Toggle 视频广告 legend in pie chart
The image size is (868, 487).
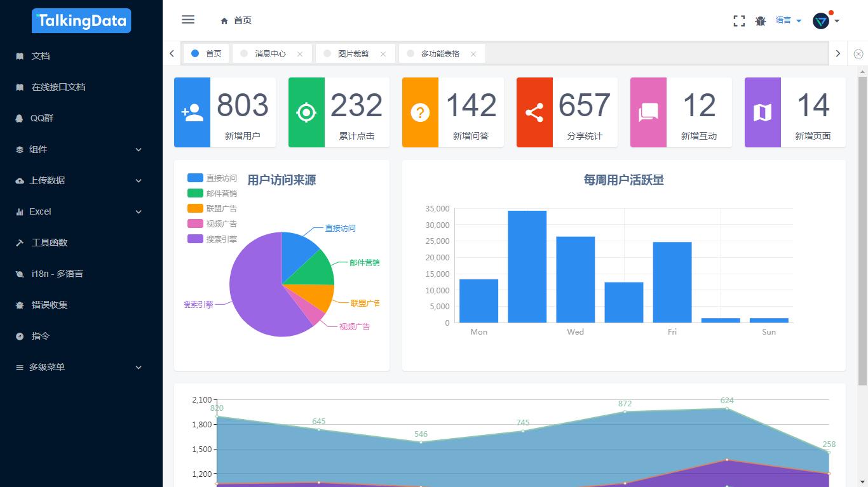[212, 223]
